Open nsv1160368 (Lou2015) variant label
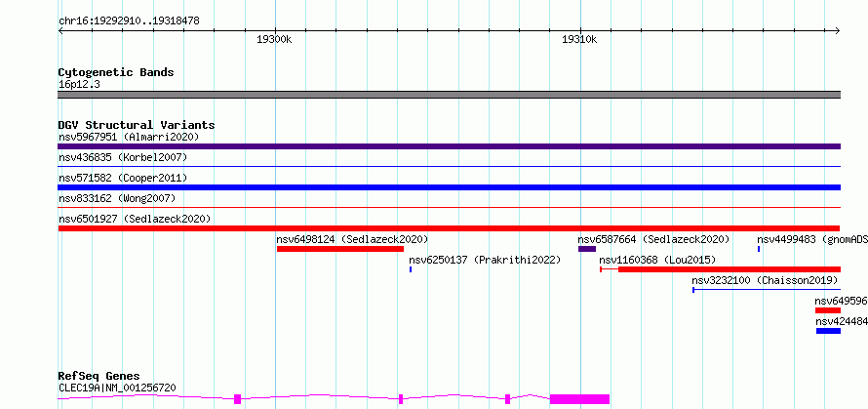The width and height of the screenshot is (868, 409). pyautogui.click(x=657, y=260)
